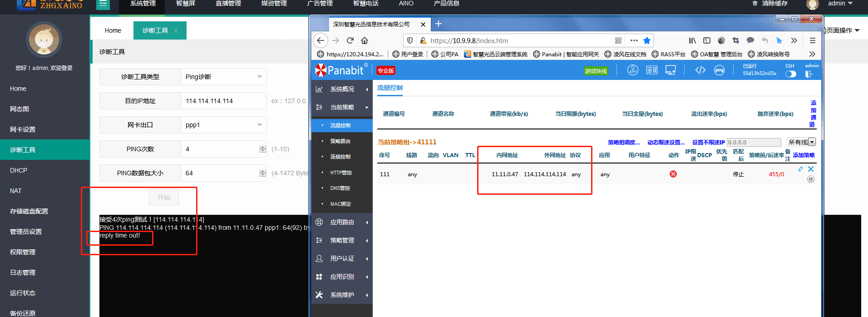The image size is (868, 317).
Task: Open the 所有线 line filter dropdown
Action: (x=801, y=142)
